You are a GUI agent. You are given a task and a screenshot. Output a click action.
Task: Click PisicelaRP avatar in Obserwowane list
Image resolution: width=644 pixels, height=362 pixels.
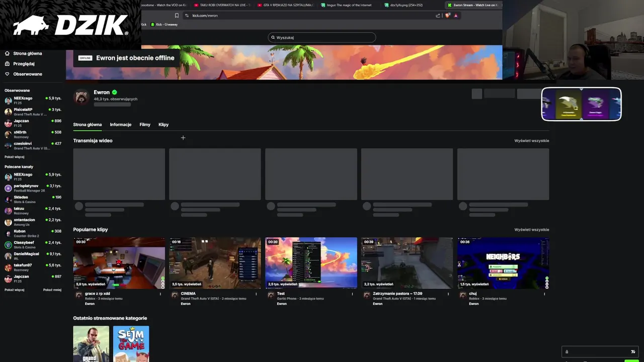(x=8, y=112)
